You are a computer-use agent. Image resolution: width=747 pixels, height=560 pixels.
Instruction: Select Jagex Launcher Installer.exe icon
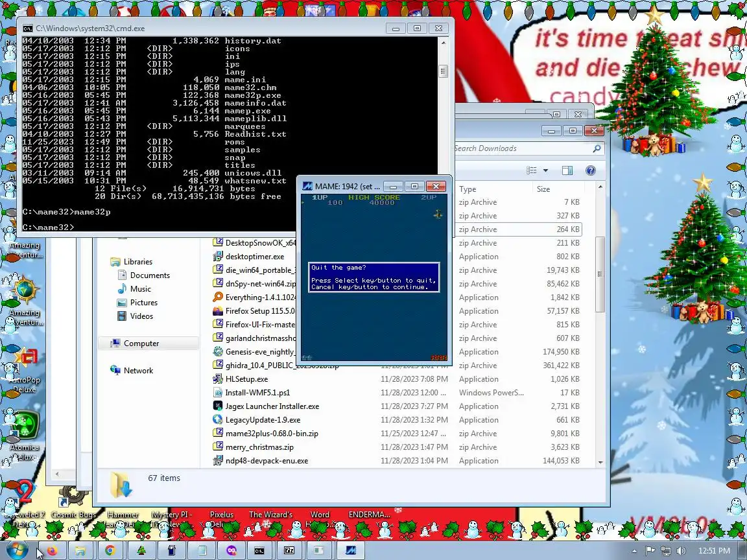click(218, 406)
